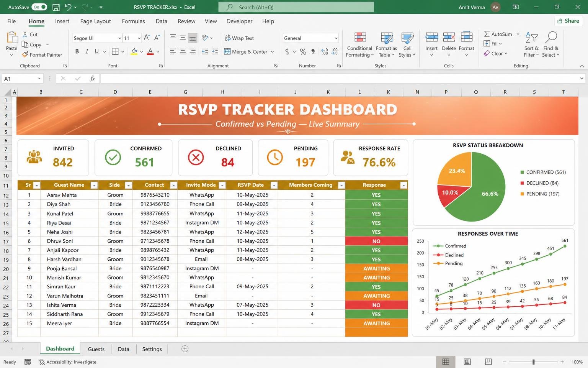Open the Invite Mode filter dropdown
This screenshot has height=368, width=588.
(222, 185)
